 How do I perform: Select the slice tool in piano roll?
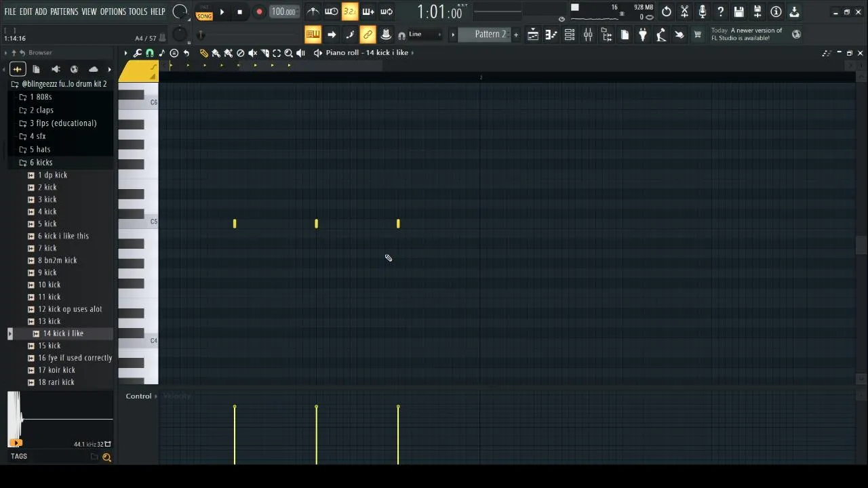pos(264,53)
